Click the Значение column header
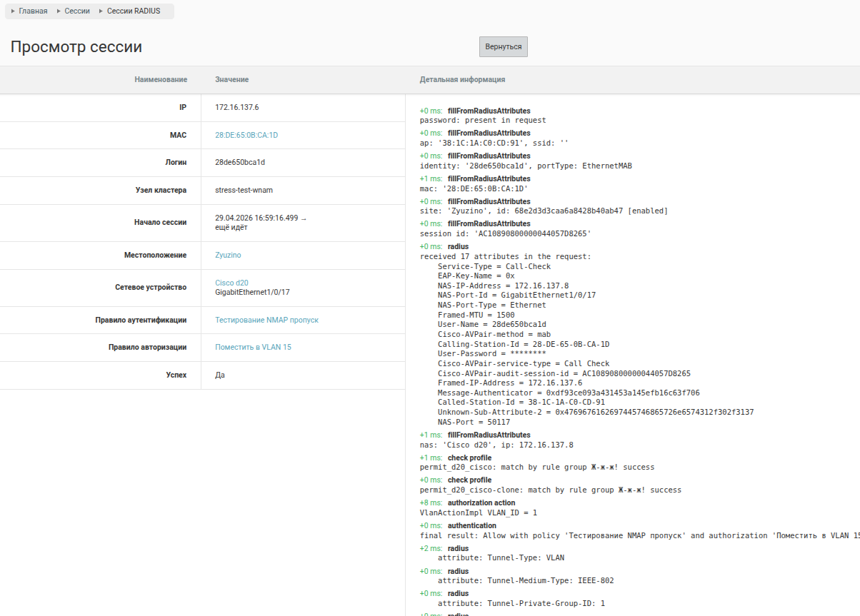Image resolution: width=860 pixels, height=616 pixels. 232,79
